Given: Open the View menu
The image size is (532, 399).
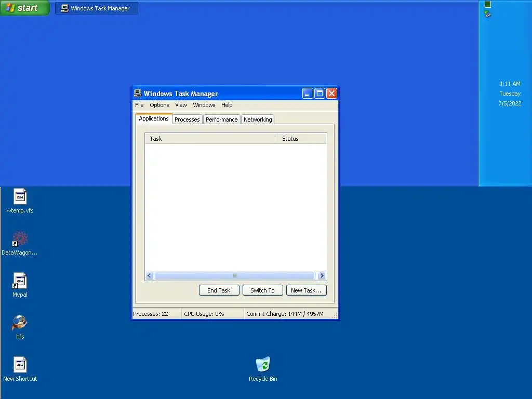Looking at the screenshot, I should 181,105.
